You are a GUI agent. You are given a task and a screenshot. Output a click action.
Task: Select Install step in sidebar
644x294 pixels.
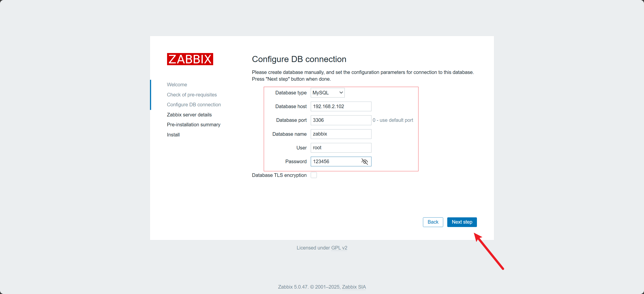[x=173, y=135]
